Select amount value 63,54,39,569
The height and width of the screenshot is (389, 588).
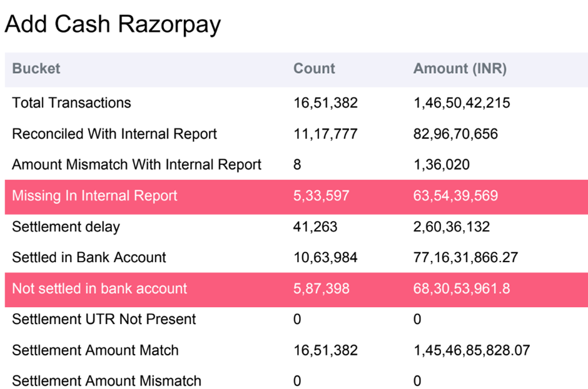(455, 196)
